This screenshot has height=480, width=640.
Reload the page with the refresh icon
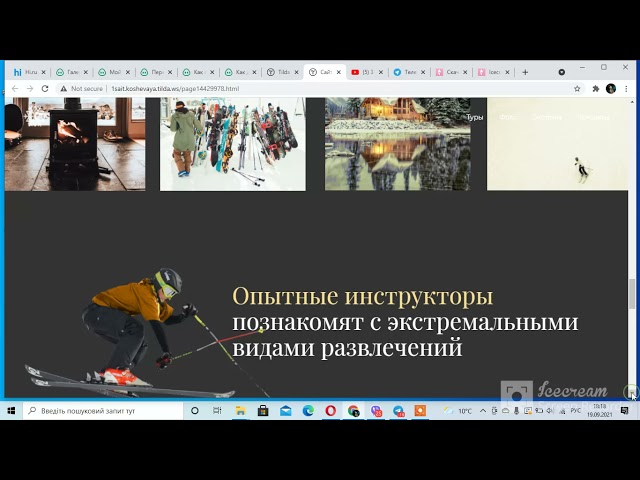tap(45, 89)
